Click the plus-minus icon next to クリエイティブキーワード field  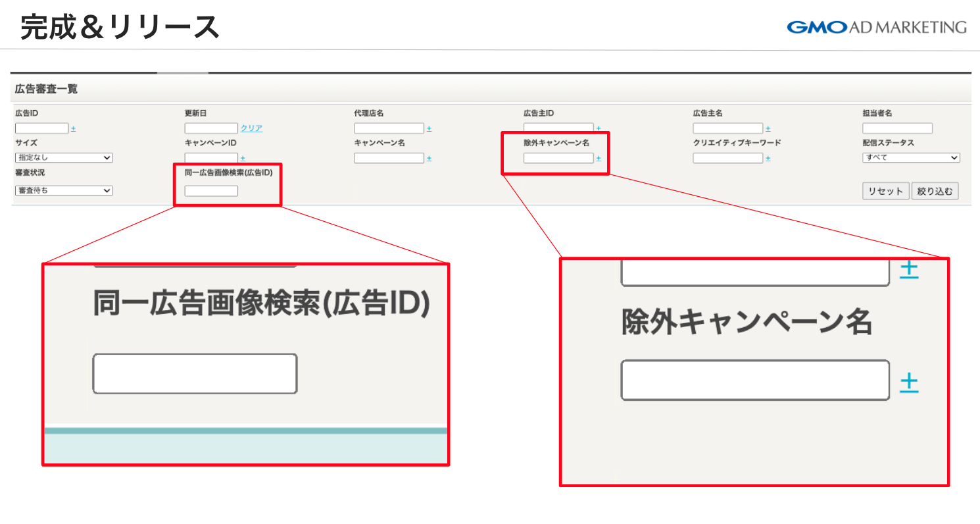pos(768,158)
